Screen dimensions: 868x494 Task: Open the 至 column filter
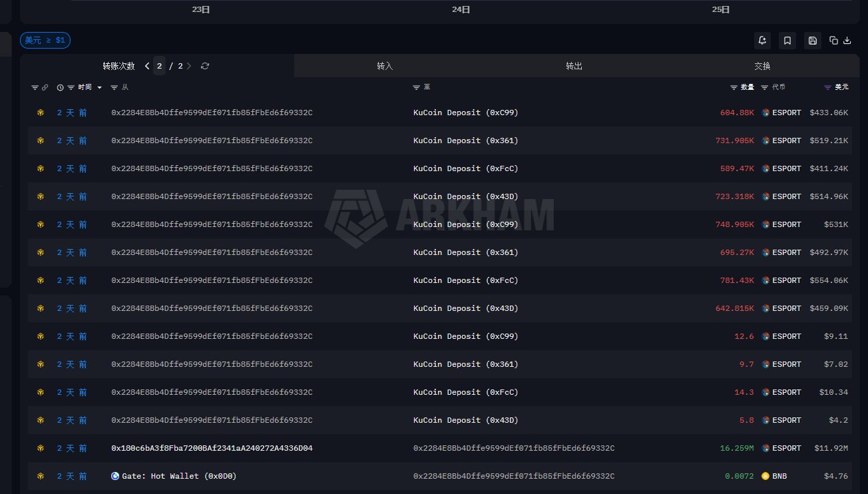417,87
